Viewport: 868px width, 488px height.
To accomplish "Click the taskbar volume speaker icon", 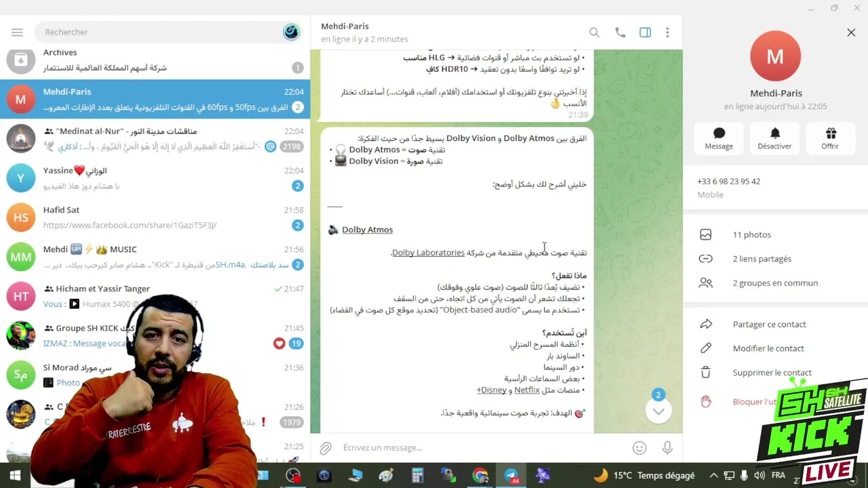I will click(759, 476).
